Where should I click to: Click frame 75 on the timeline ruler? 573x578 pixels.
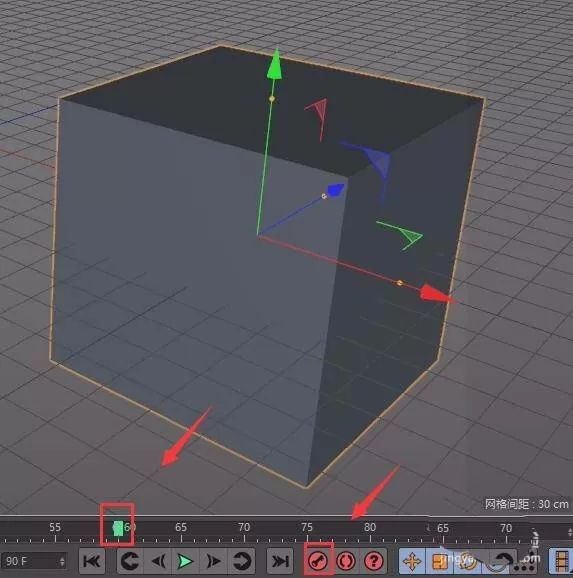[306, 527]
